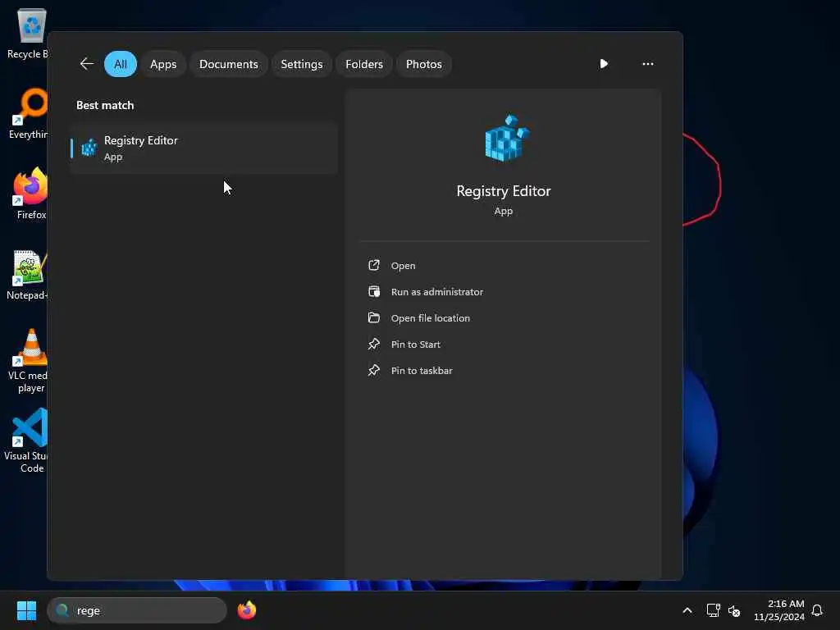Open the three-dot more options menu

pos(648,64)
